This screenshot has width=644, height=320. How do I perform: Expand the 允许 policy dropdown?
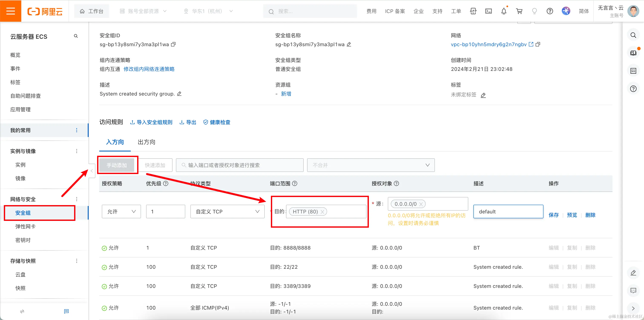pyautogui.click(x=121, y=211)
